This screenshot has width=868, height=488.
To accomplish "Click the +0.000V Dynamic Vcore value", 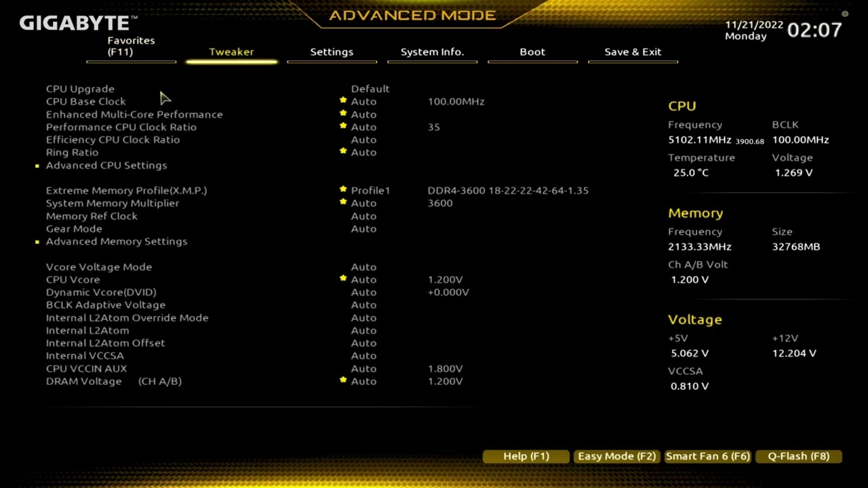I will (448, 292).
